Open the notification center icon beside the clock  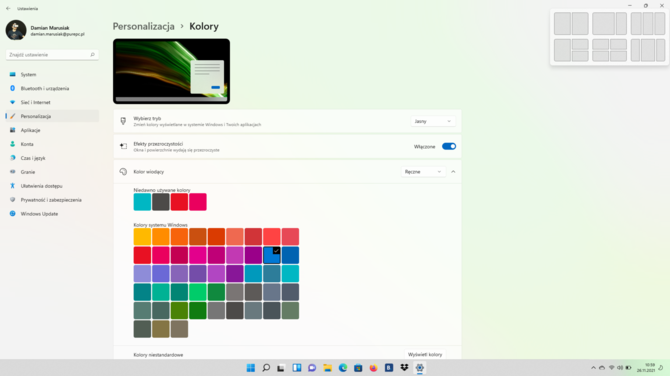[x=661, y=368]
